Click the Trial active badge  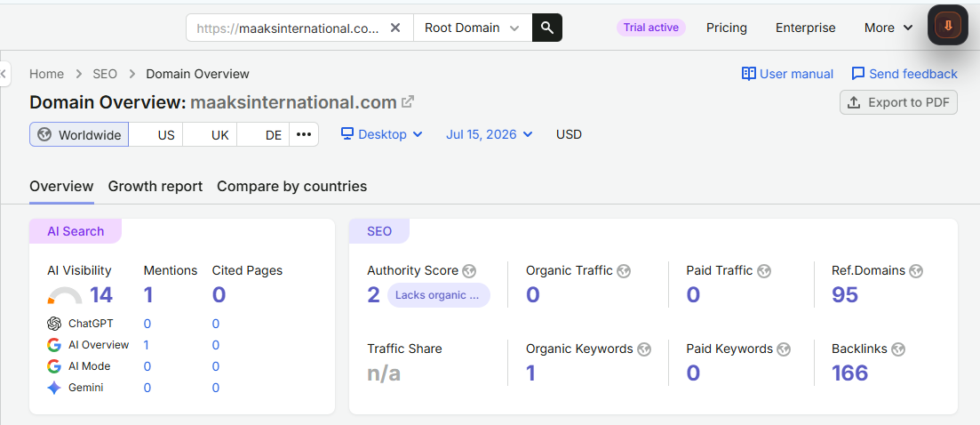click(651, 28)
